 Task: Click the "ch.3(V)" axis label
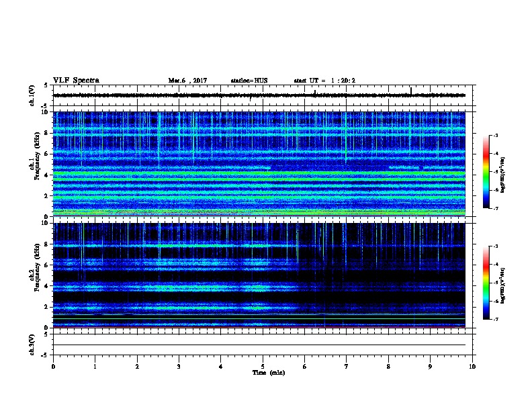click(x=32, y=345)
